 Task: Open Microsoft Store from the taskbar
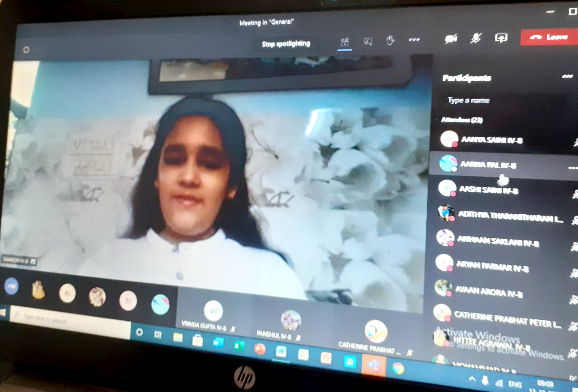[197, 340]
